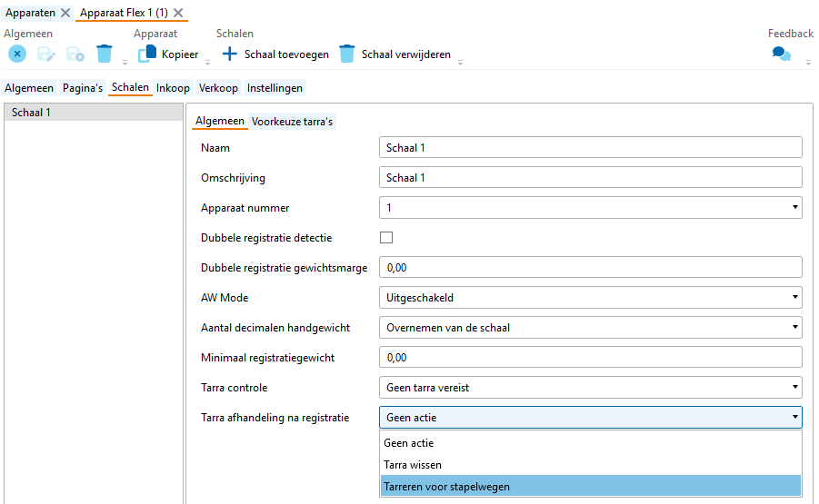Switch to the Apparaten document tab
Image resolution: width=819 pixels, height=504 pixels.
[30, 13]
